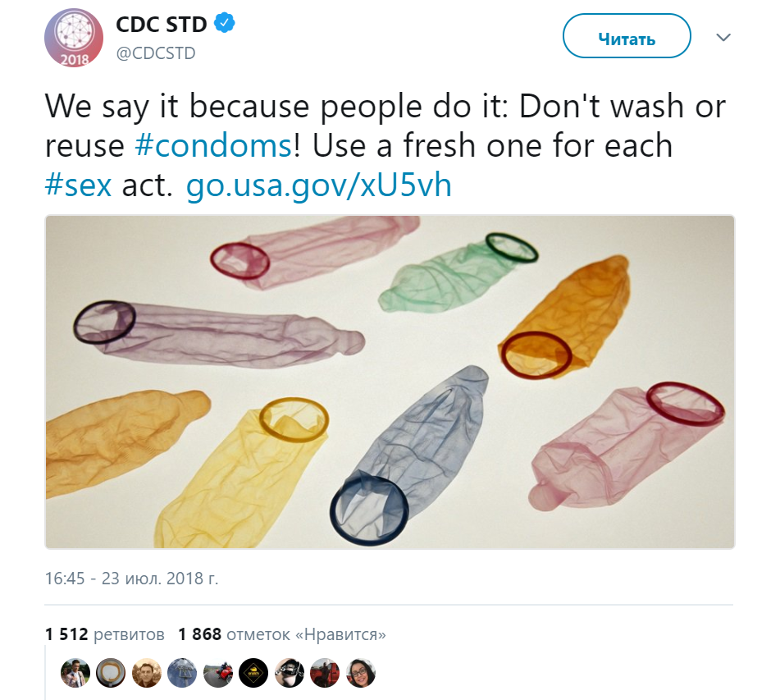Open the handcuffs avatar profile
This screenshot has height=700, width=780.
(289, 673)
